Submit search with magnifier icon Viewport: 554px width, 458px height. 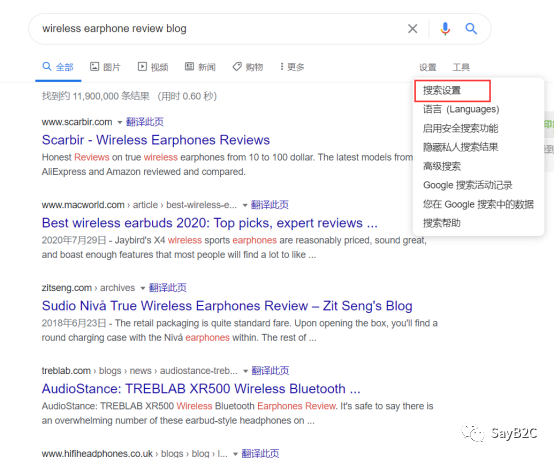(471, 29)
